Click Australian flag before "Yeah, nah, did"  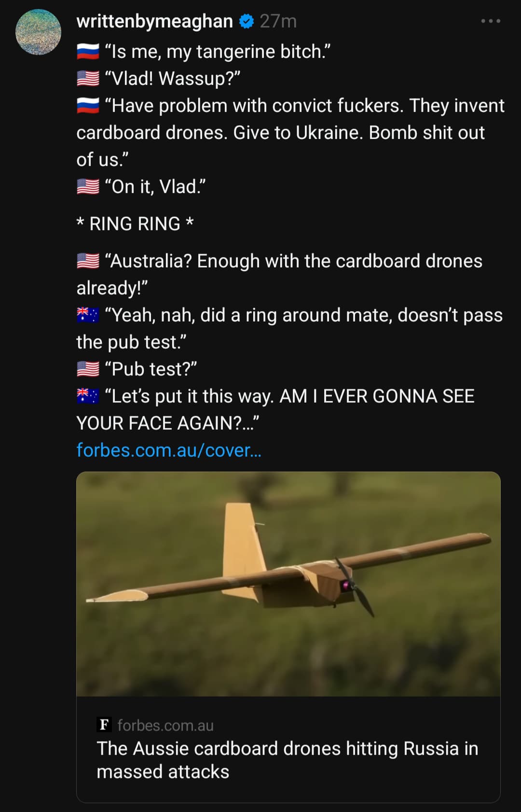pos(88,315)
